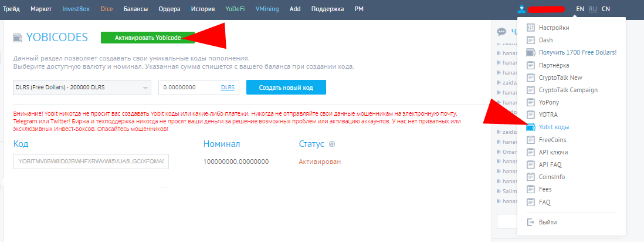Open the Dice page

(106, 9)
